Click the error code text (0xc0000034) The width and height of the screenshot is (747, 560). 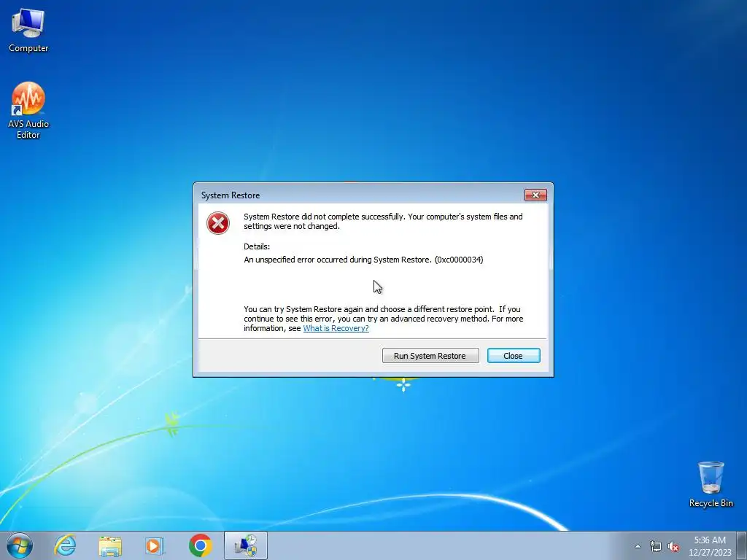pos(459,260)
